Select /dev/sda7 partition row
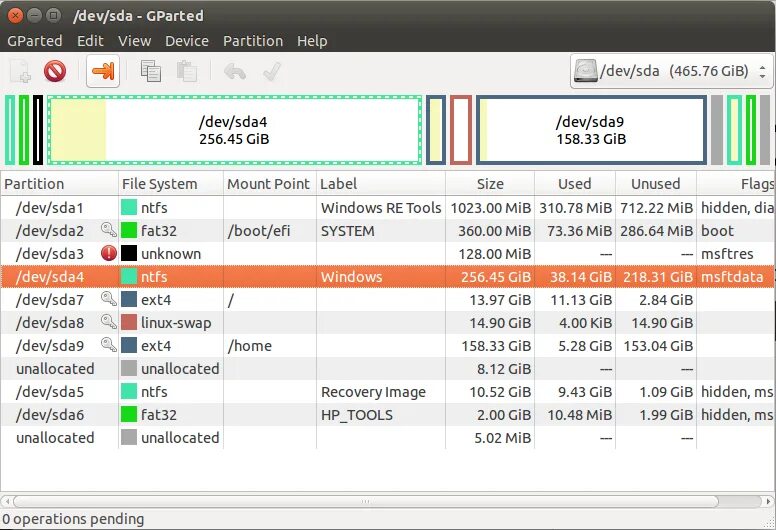 pos(388,299)
